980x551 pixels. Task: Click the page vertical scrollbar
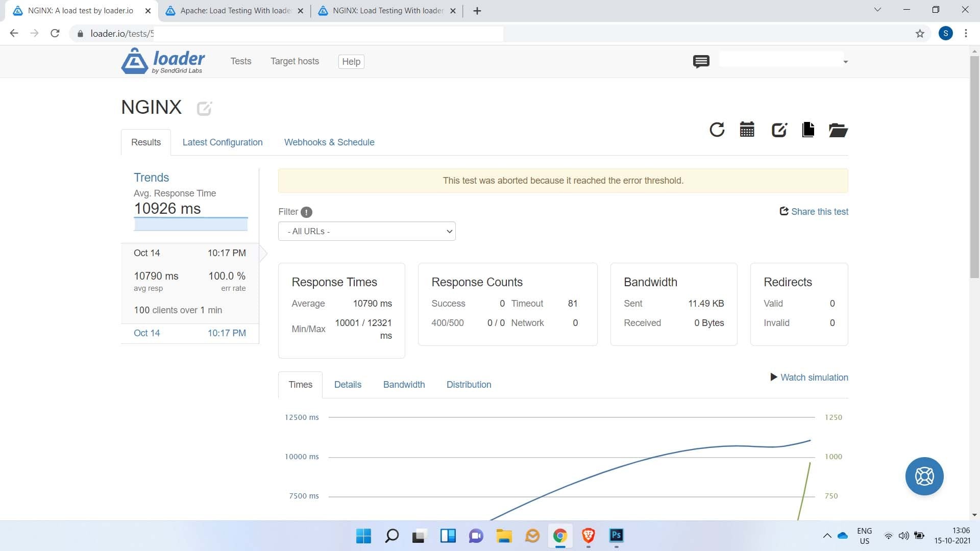coord(974,168)
